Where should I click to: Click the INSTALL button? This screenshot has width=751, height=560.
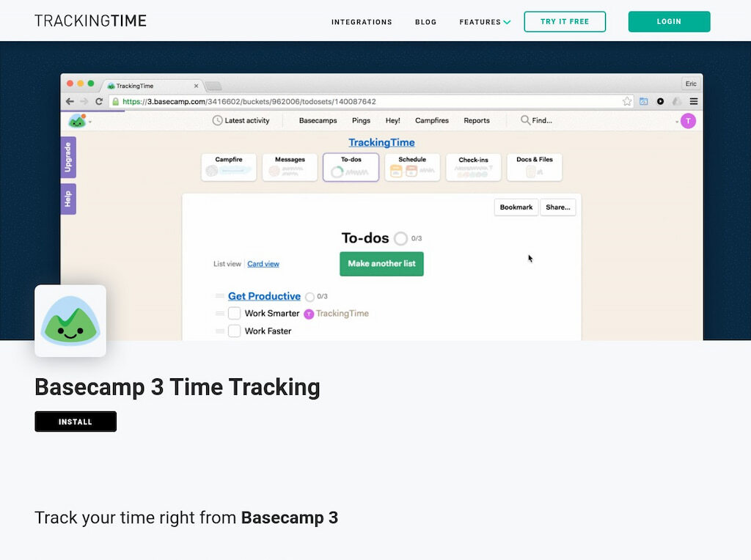[75, 421]
